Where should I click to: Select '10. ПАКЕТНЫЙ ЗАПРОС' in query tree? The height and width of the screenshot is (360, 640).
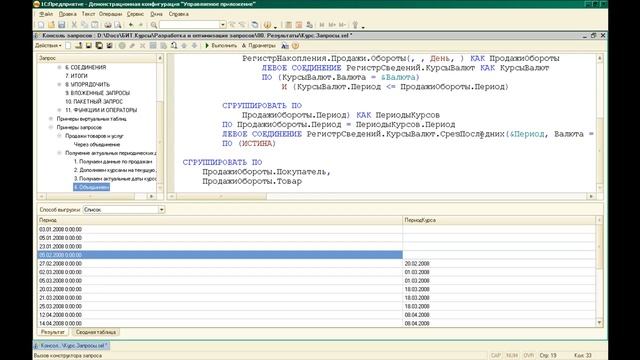coord(94,102)
